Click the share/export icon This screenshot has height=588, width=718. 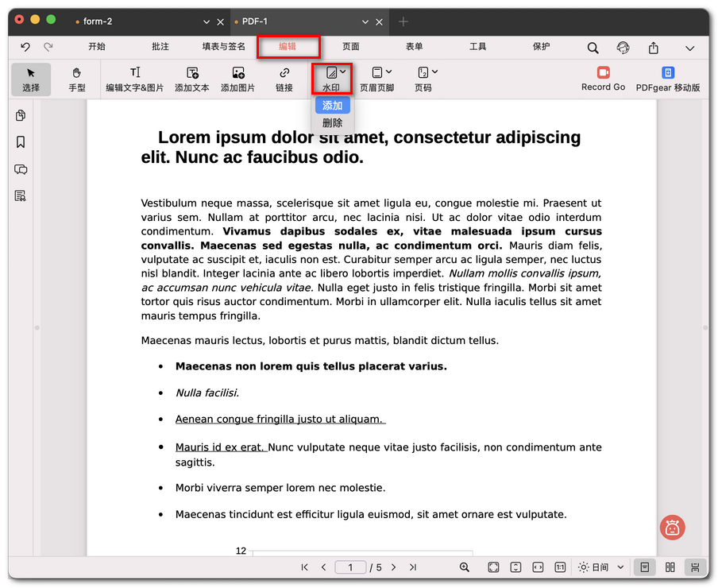654,48
